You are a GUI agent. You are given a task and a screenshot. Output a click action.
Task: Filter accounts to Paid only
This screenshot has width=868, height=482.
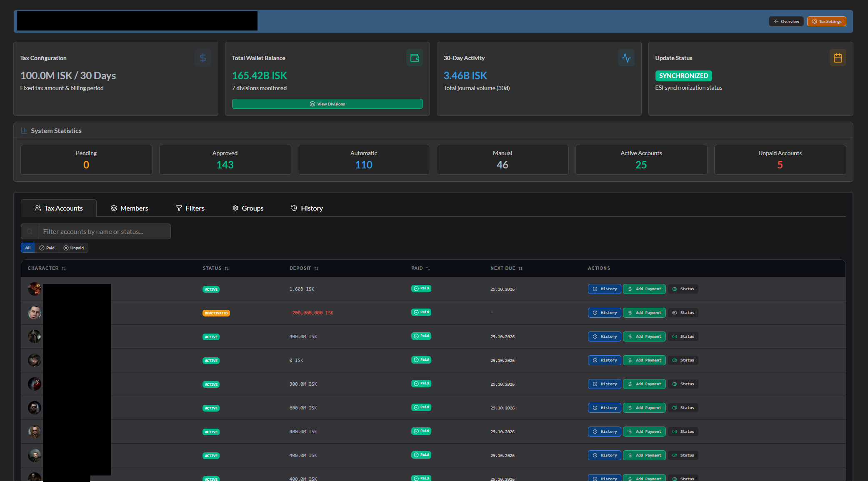click(47, 248)
